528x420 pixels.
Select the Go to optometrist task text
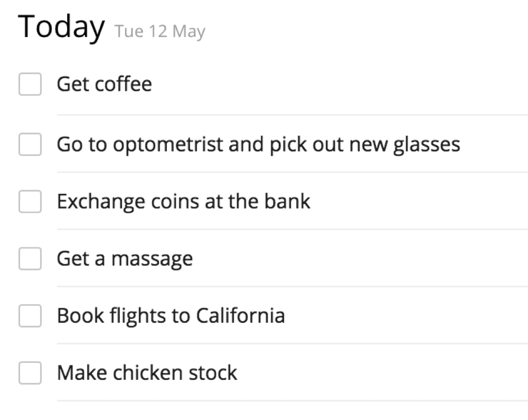[x=258, y=145]
